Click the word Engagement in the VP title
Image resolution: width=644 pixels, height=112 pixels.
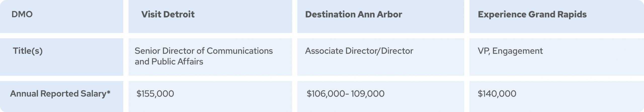[x=517, y=51]
